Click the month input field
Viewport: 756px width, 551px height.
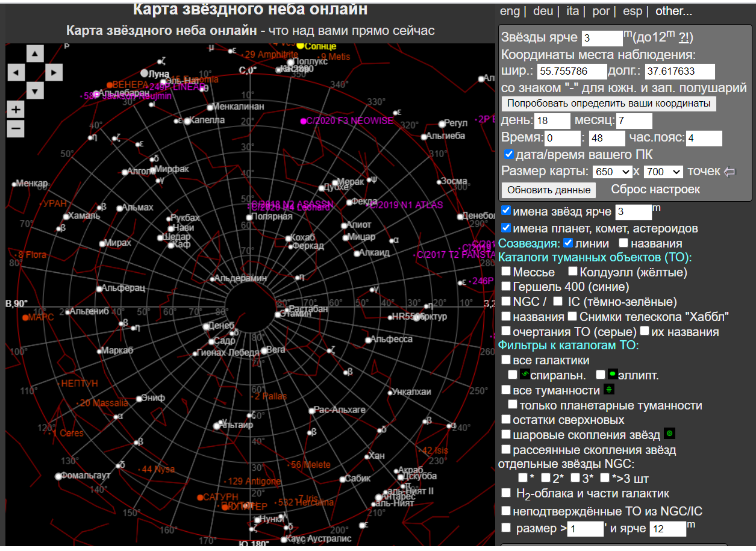click(634, 120)
